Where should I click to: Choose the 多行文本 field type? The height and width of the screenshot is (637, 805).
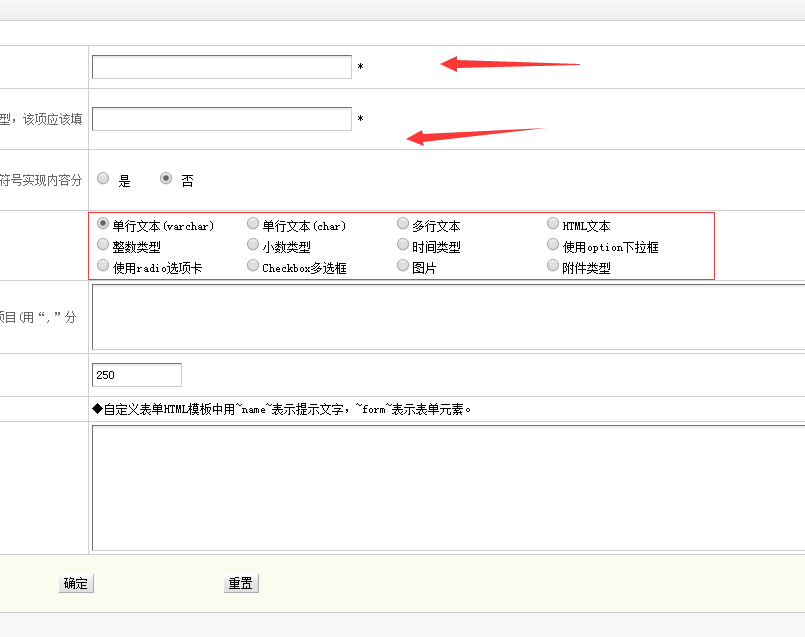[x=403, y=225]
